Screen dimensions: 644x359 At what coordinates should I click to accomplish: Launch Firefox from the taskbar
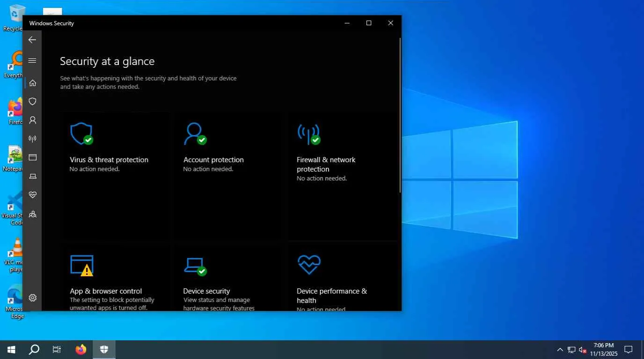(81, 350)
